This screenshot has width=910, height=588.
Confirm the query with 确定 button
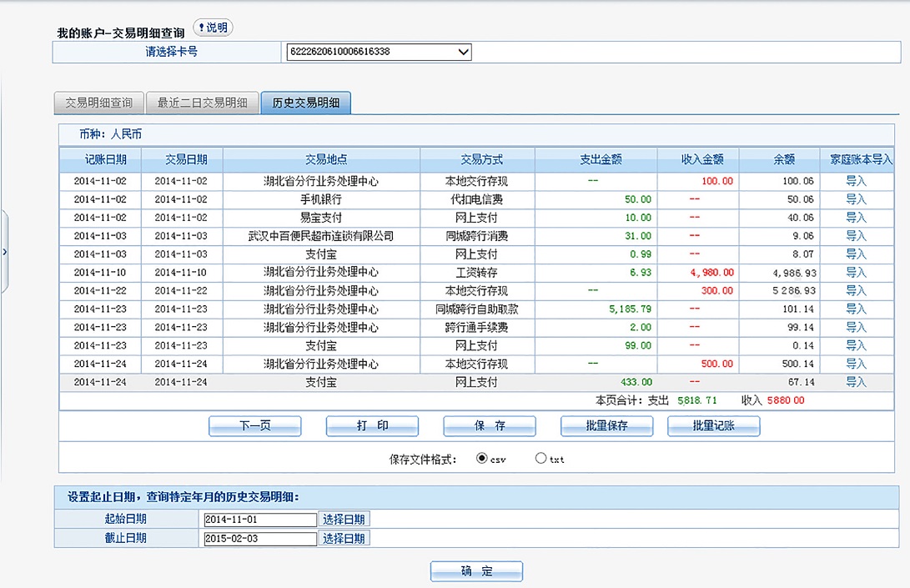(476, 571)
